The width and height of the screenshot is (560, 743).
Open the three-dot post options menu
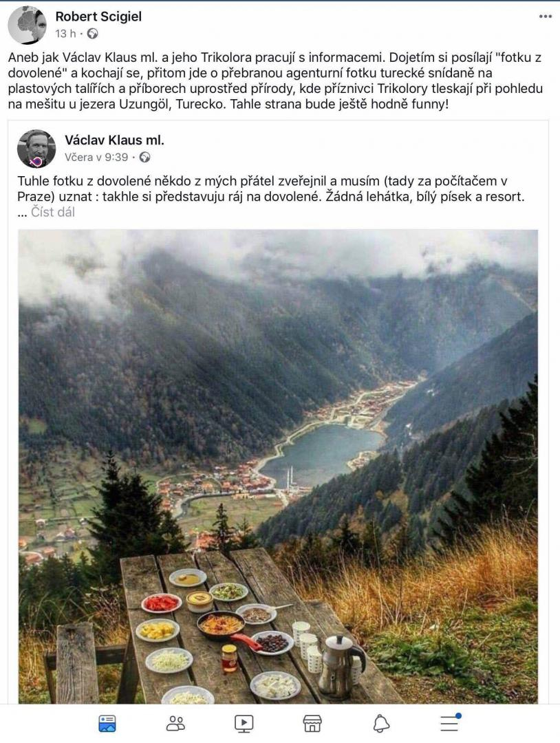click(x=546, y=17)
